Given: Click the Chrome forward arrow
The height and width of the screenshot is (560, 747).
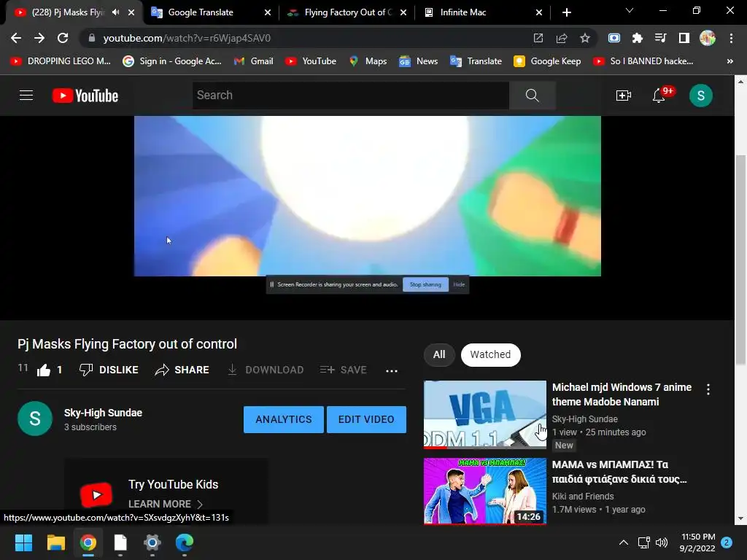Looking at the screenshot, I should (39, 38).
